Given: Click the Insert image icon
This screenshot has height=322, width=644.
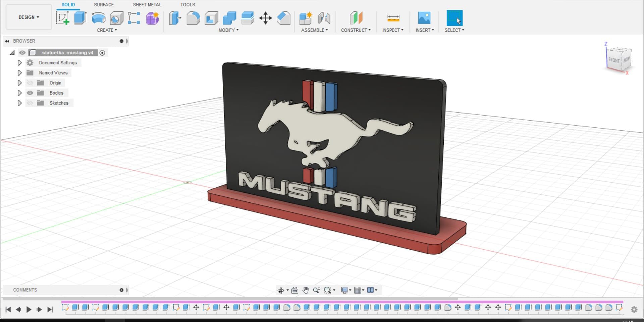Looking at the screenshot, I should click(x=424, y=18).
